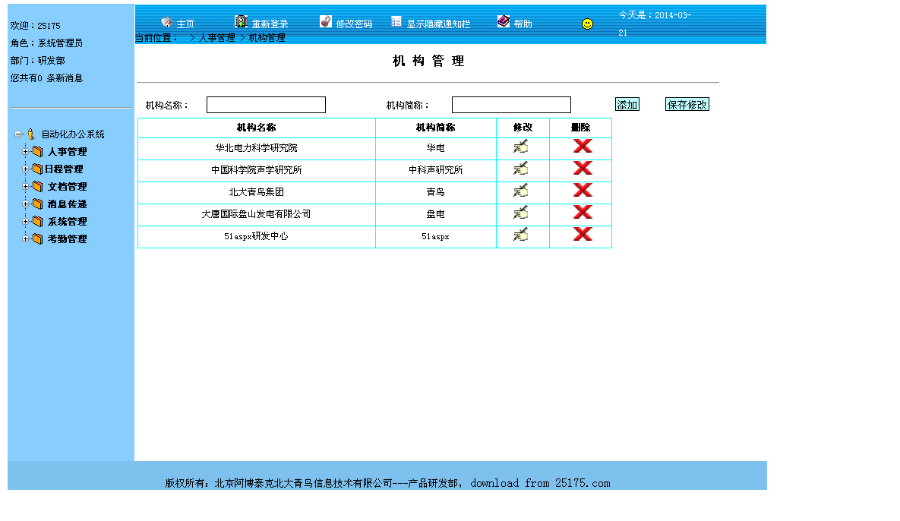The height and width of the screenshot is (521, 900).
Task: Click the help book icon beside 帮助
Action: (x=503, y=22)
